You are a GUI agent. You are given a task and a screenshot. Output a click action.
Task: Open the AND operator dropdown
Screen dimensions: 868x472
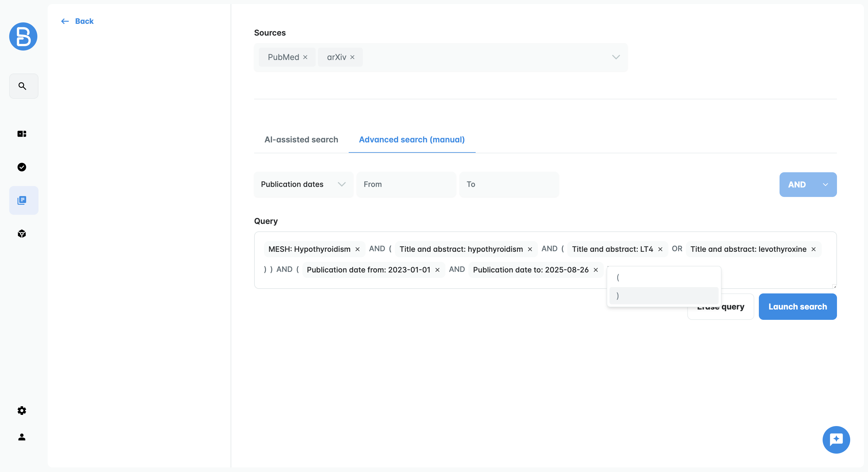808,185
